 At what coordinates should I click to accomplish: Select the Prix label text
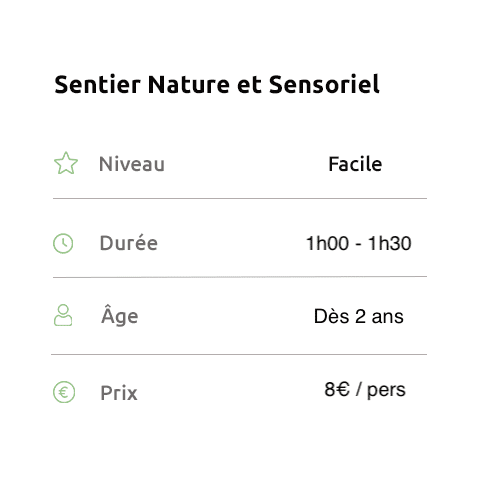pyautogui.click(x=119, y=393)
